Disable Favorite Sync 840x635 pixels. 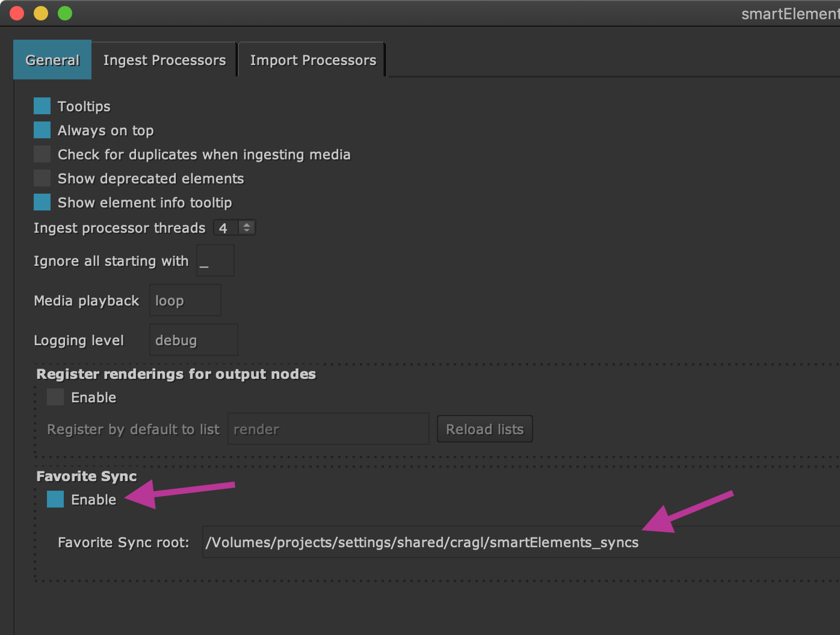coord(55,498)
